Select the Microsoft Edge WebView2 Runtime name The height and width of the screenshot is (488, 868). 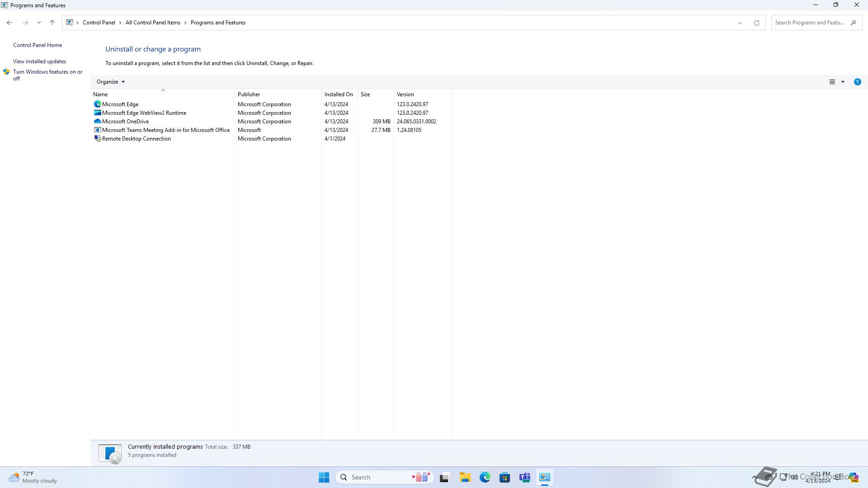[144, 113]
